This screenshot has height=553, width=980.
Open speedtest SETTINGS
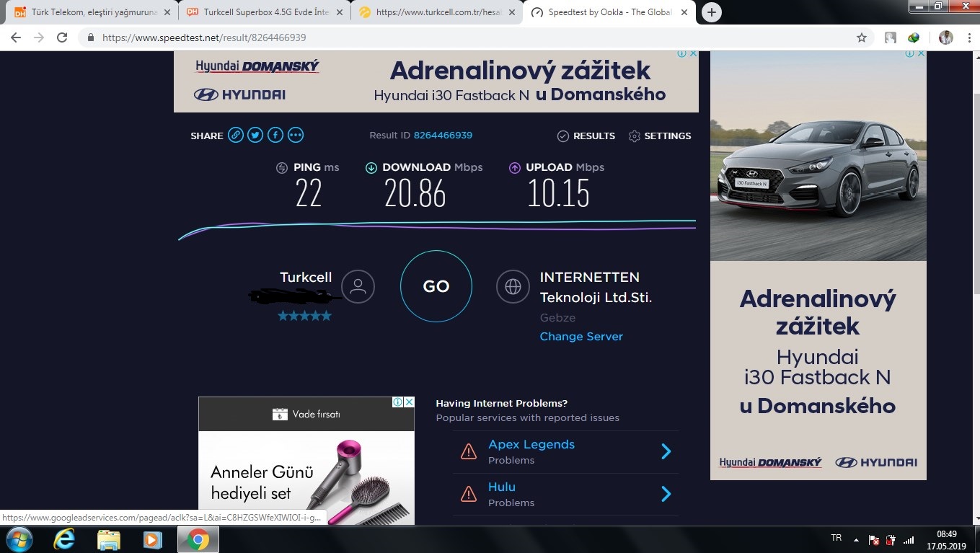(x=659, y=136)
